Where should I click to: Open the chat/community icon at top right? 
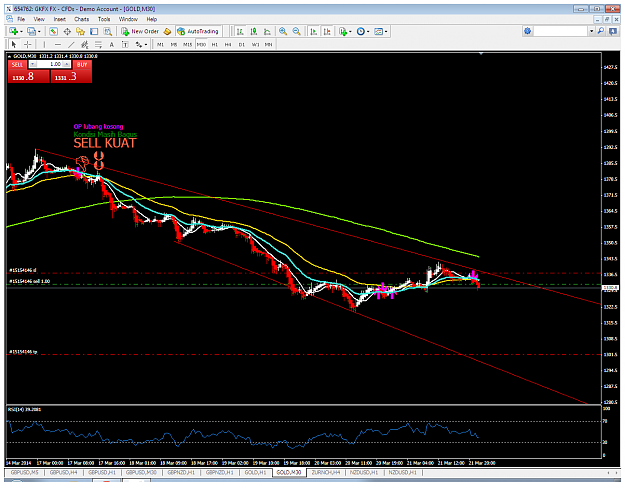point(613,31)
